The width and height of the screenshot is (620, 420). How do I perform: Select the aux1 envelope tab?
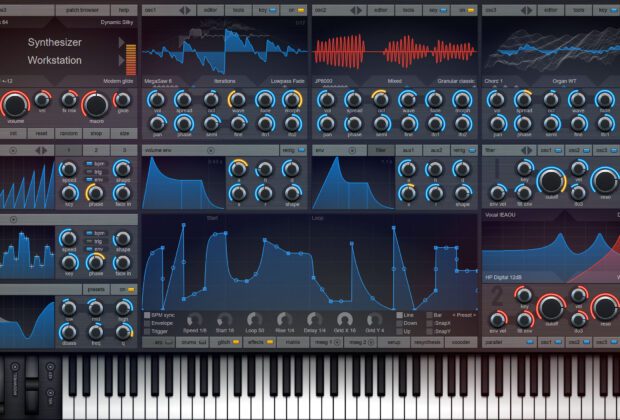click(408, 150)
